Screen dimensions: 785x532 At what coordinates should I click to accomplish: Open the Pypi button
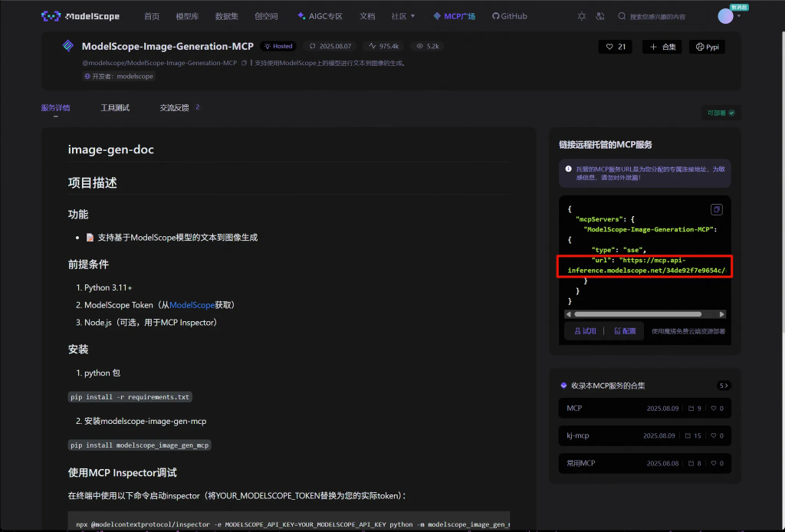[707, 47]
